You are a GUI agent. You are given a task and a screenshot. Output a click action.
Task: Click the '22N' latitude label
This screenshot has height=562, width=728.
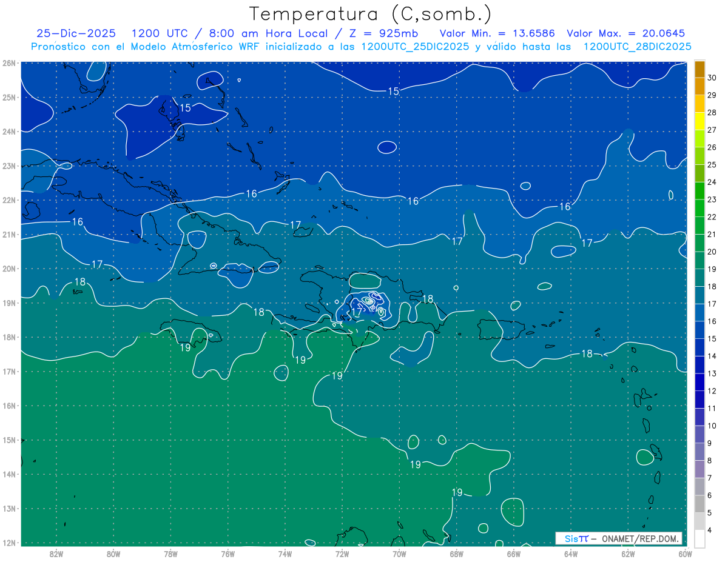pyautogui.click(x=8, y=200)
